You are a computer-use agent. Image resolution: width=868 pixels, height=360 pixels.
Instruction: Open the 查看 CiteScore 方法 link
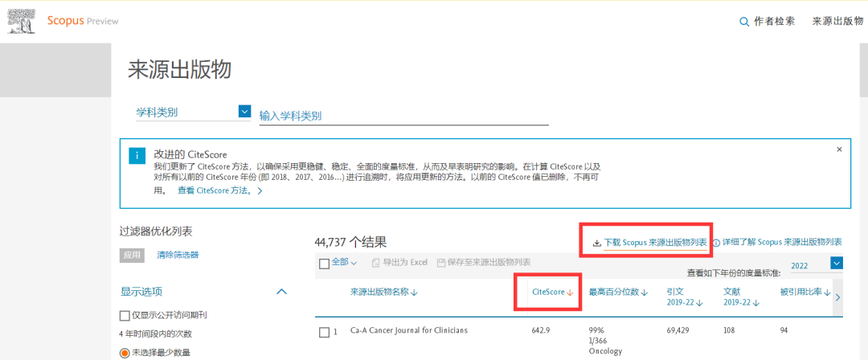tap(219, 190)
